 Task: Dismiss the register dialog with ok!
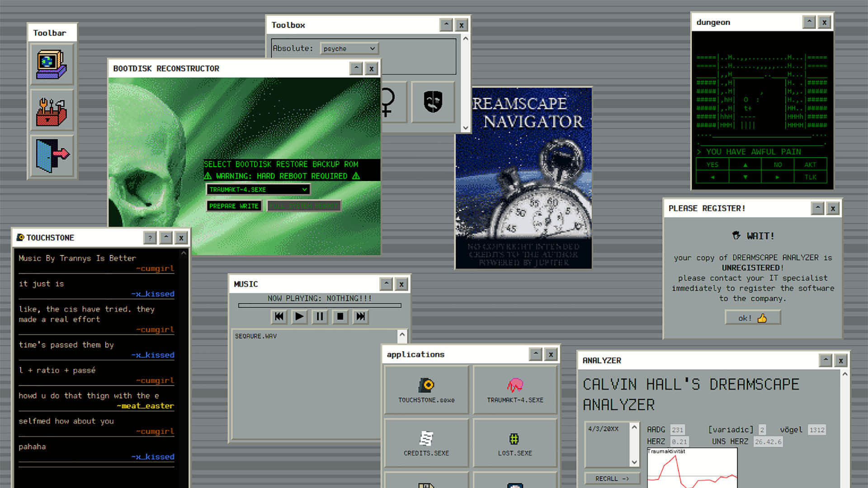tap(753, 318)
